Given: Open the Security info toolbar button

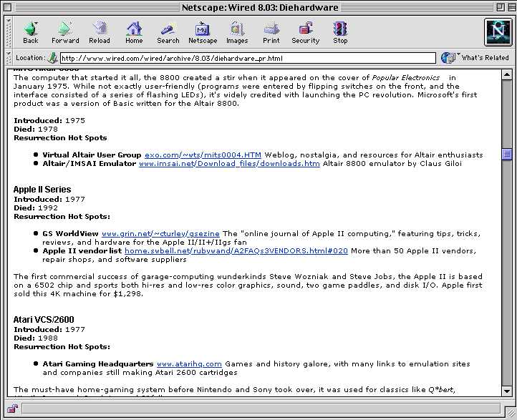Looking at the screenshot, I should tap(305, 32).
